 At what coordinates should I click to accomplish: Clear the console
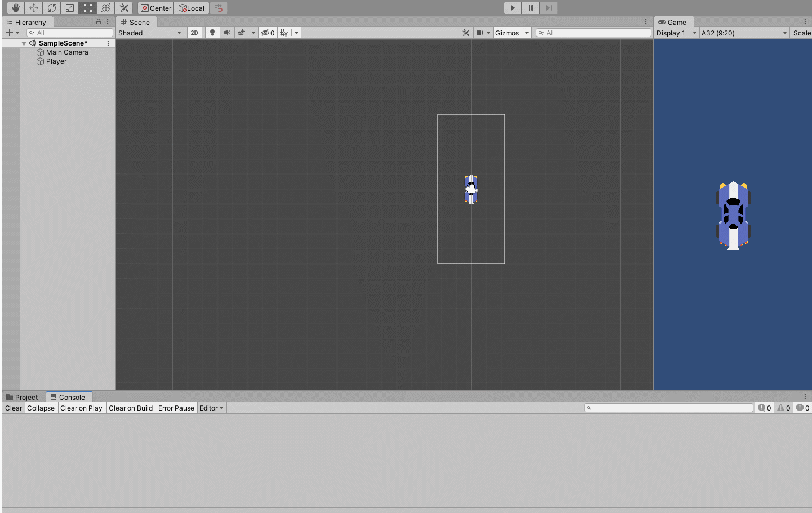point(14,408)
